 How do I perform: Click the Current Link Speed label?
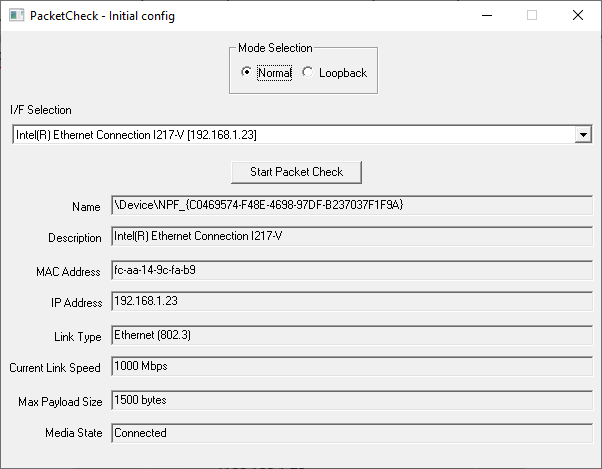pos(55,368)
